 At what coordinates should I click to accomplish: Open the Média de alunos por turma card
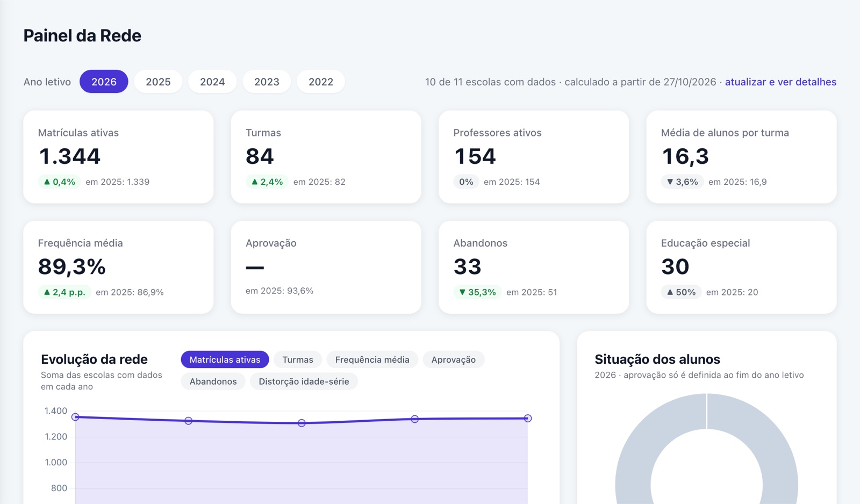pos(741,157)
